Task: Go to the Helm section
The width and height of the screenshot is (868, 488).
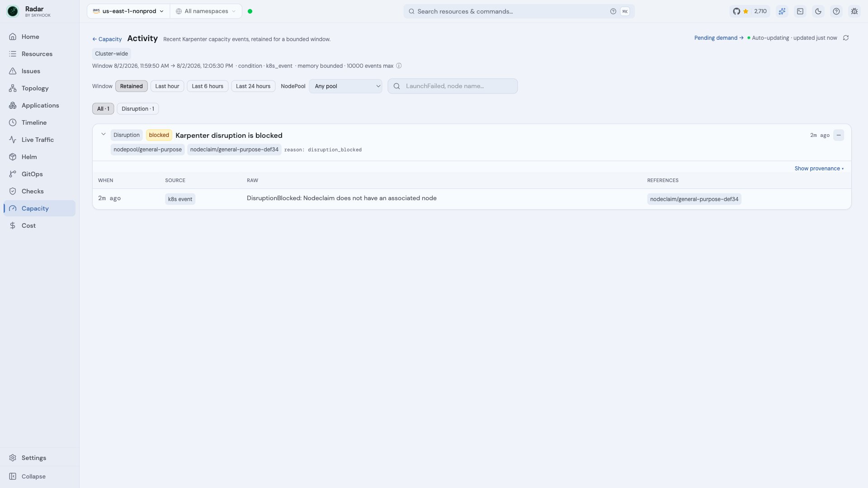Action: coord(39,157)
